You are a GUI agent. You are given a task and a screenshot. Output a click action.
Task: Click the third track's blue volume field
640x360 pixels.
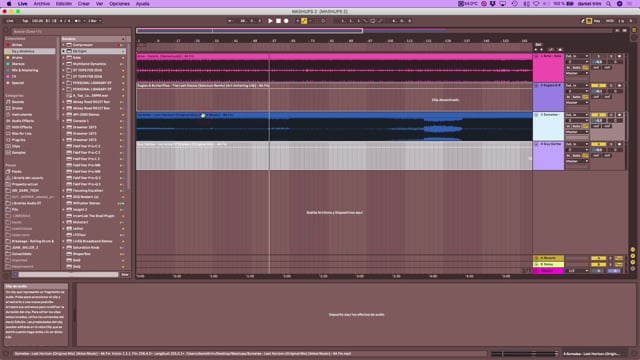(x=599, y=121)
